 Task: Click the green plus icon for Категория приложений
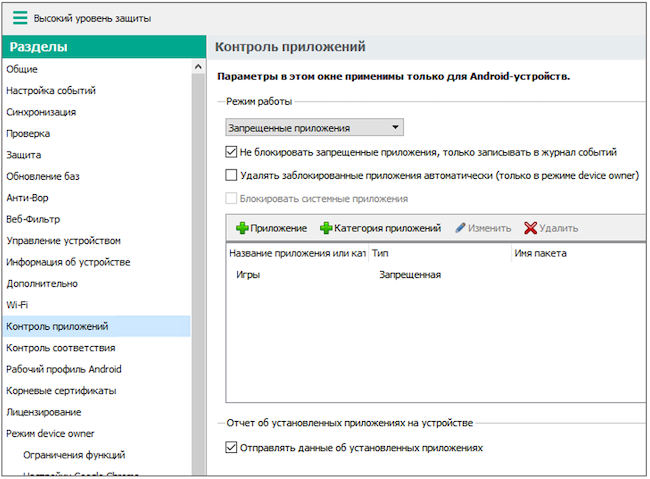pyautogui.click(x=326, y=228)
